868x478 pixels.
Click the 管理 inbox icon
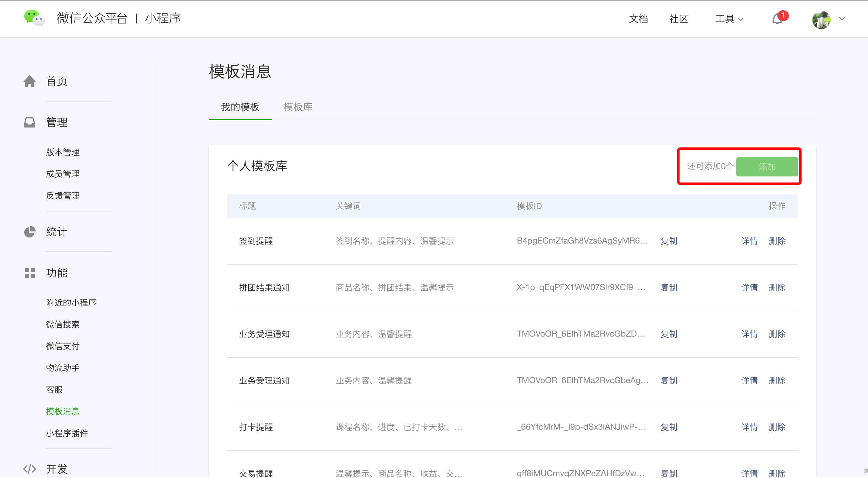[x=30, y=122]
